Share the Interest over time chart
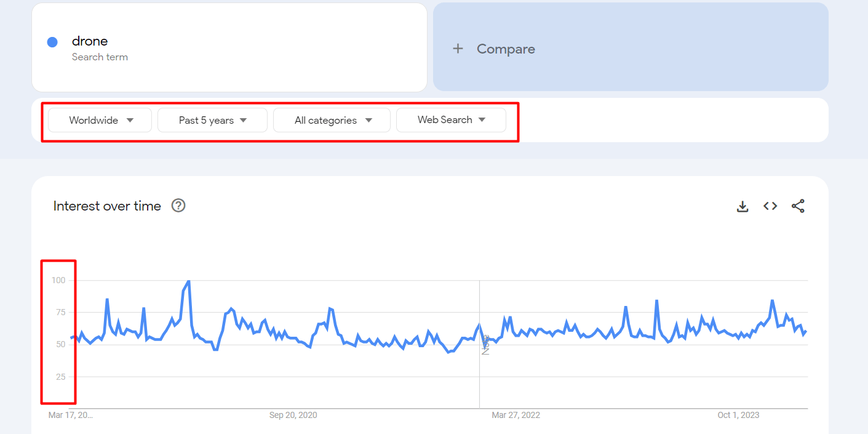 (x=798, y=206)
